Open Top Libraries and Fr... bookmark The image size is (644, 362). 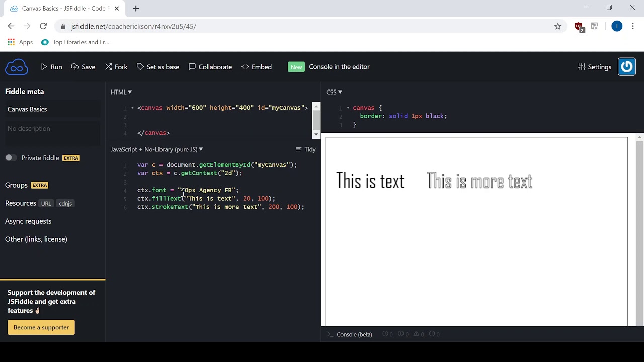tap(75, 42)
